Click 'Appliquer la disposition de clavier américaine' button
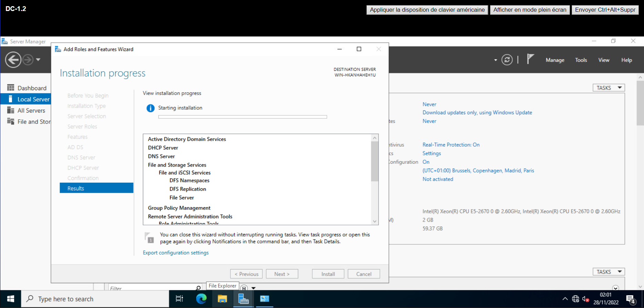This screenshot has width=644, height=308. click(x=427, y=10)
